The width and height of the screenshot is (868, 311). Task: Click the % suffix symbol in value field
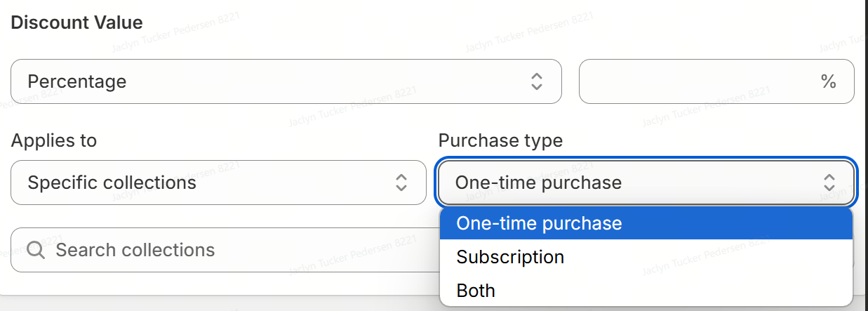coord(828,81)
